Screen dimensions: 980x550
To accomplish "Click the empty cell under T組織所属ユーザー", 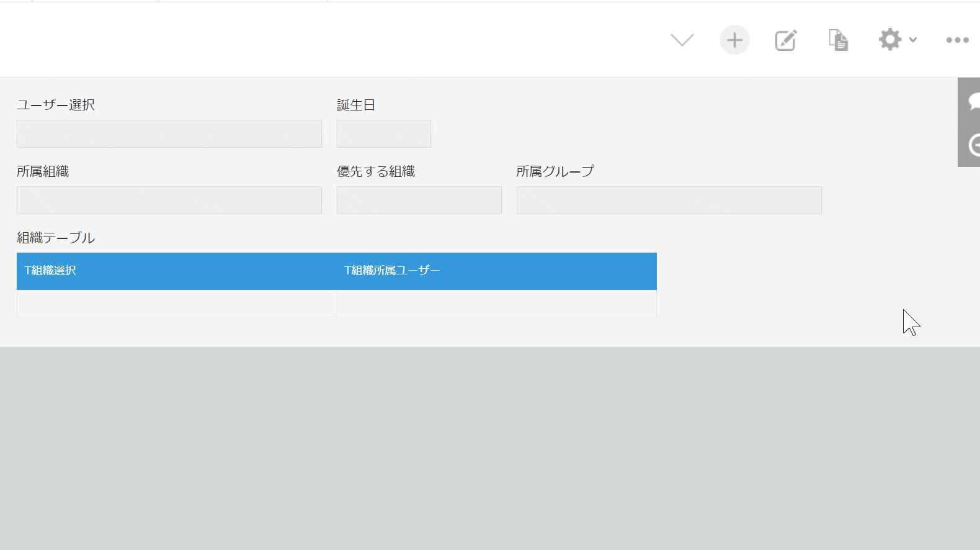I will click(497, 304).
